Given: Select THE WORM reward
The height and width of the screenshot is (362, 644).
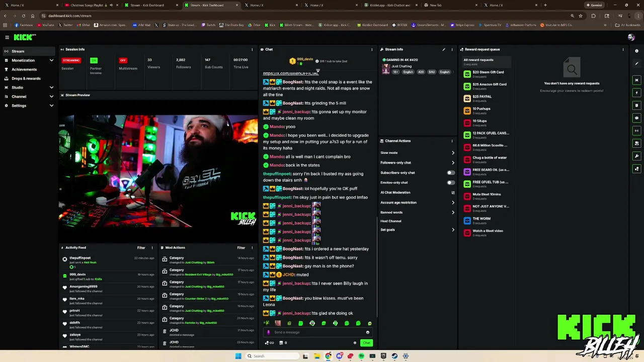Looking at the screenshot, I should (486, 220).
